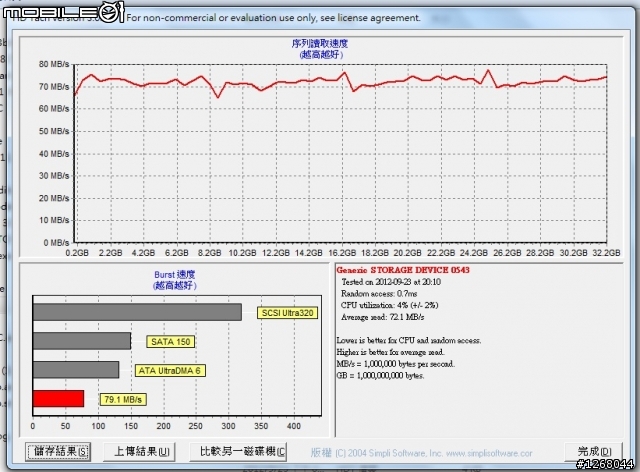
Task: Click the Average read: 72.1 MB/s line
Action: [382, 317]
